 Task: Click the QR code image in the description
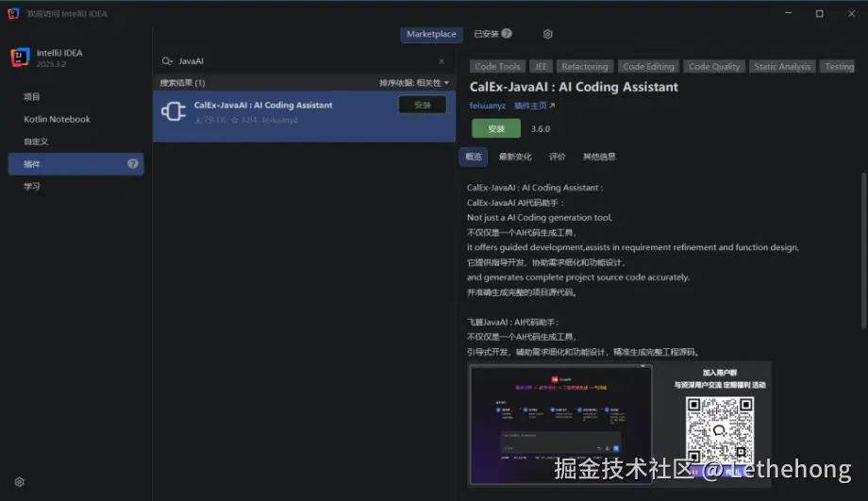click(x=719, y=430)
